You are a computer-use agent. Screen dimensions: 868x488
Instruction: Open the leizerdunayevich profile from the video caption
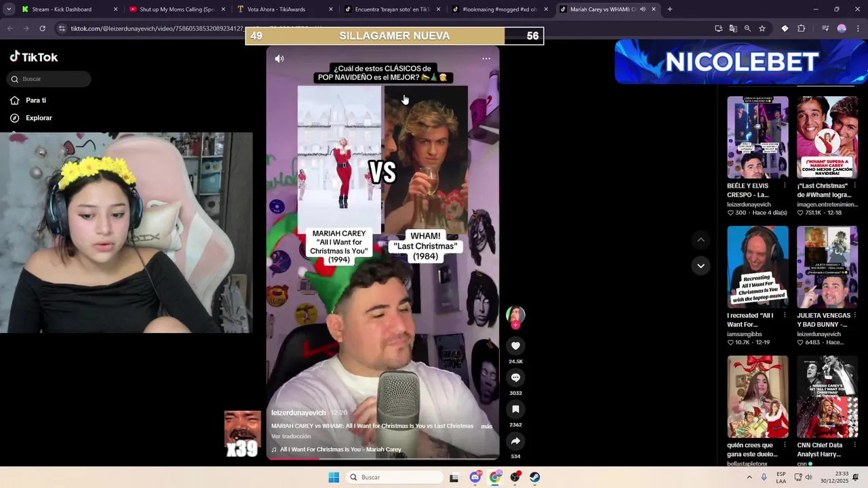click(298, 413)
